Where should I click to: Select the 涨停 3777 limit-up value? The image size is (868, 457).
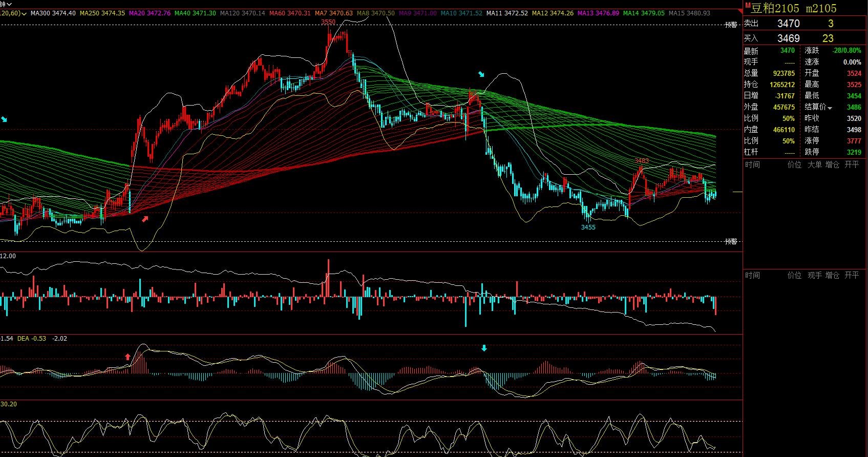854,141
